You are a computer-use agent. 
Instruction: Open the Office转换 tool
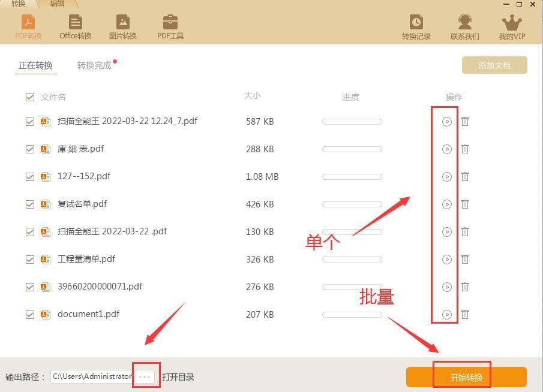(x=75, y=27)
